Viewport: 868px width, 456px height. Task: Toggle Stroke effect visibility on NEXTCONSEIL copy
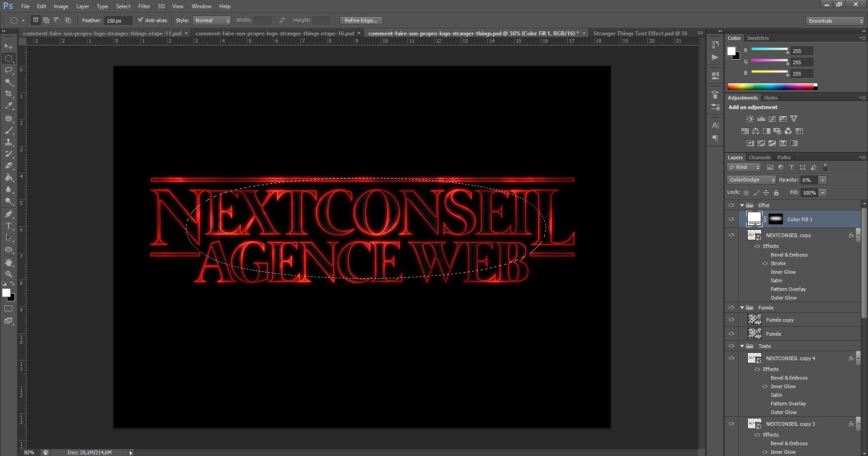point(765,263)
